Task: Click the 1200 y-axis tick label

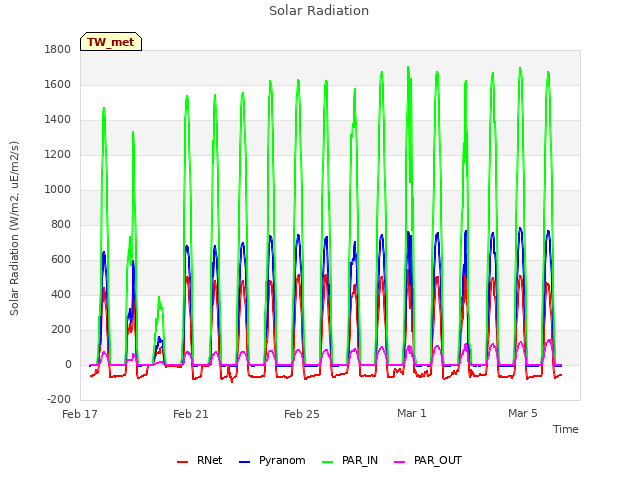Action: [x=58, y=155]
